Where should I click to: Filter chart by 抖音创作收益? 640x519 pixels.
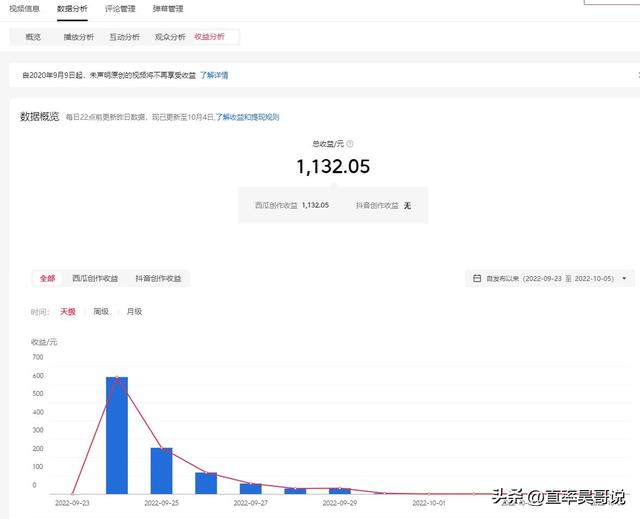coord(158,278)
